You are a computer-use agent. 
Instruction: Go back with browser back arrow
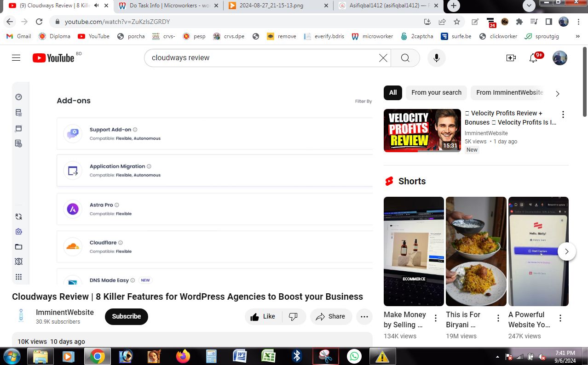tap(10, 22)
